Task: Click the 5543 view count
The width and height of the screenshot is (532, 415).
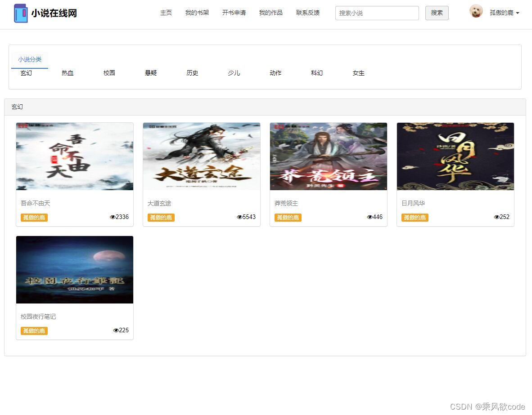Action: [x=249, y=217]
